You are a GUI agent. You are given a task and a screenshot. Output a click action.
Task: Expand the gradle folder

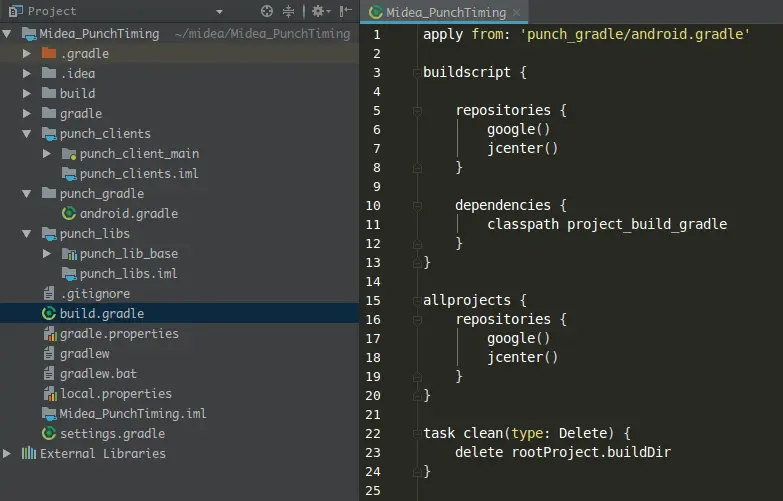point(27,113)
